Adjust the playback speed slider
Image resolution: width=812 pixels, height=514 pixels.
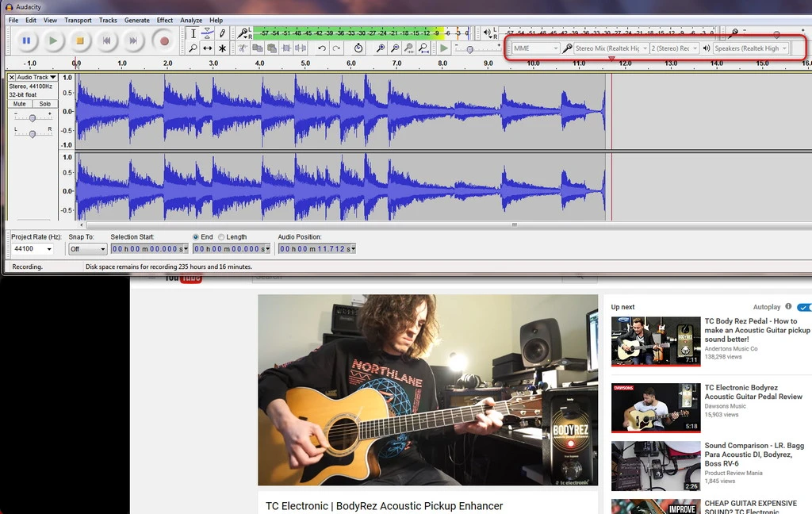[469, 50]
